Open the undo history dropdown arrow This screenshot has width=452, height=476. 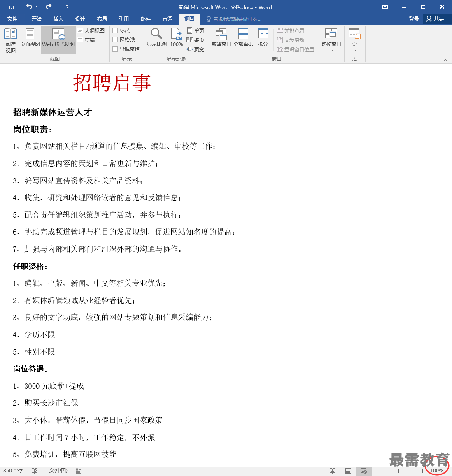[x=37, y=6]
